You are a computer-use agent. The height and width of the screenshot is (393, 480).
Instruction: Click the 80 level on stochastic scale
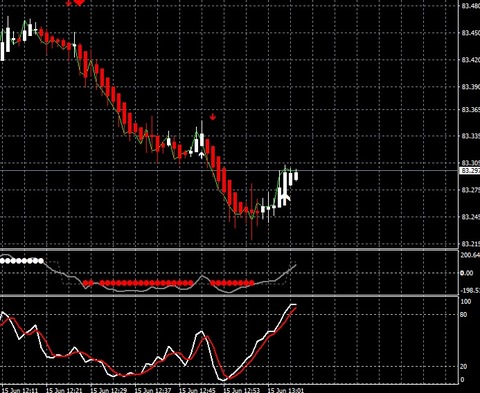[x=464, y=315]
